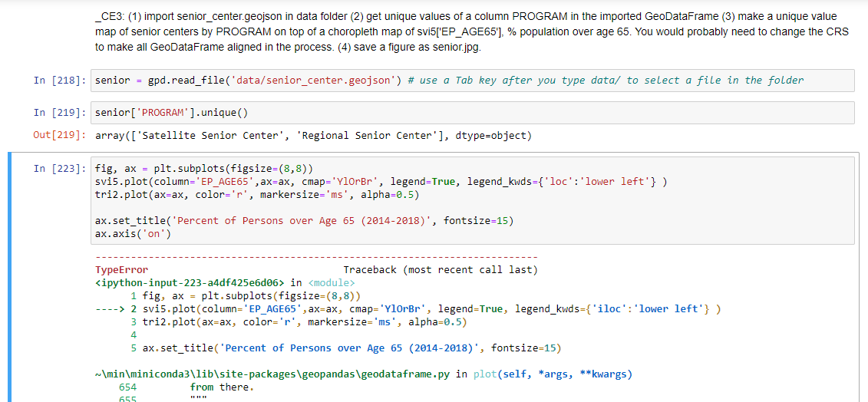Click traceback line 3 tri2.plot
This screenshot has height=402, width=868.
coord(299,321)
